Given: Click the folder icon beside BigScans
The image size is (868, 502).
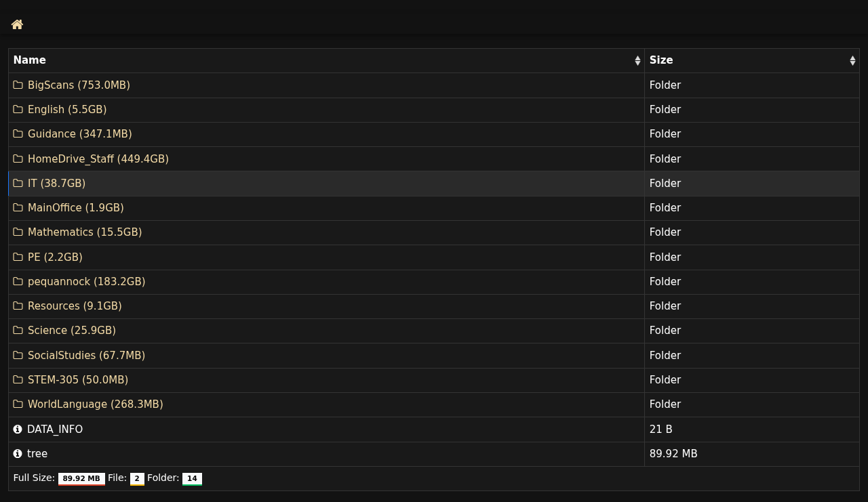Looking at the screenshot, I should click(18, 85).
